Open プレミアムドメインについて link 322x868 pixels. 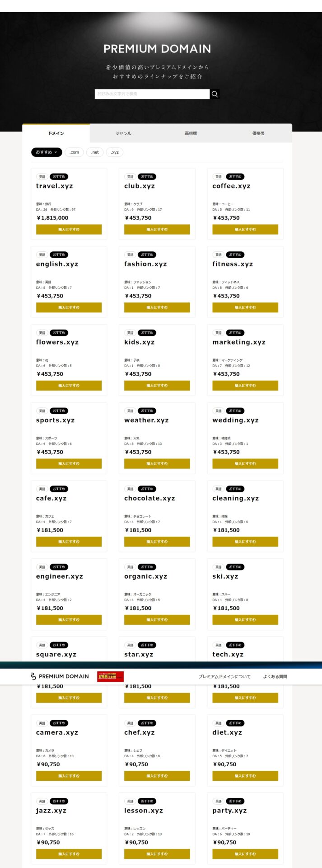pyautogui.click(x=224, y=677)
